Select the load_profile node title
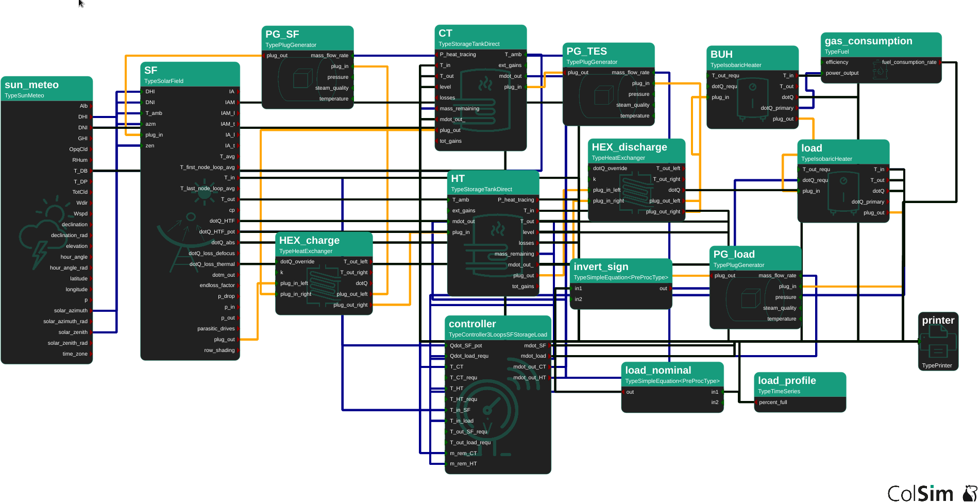Viewport: 980px width, 503px height. [x=787, y=380]
